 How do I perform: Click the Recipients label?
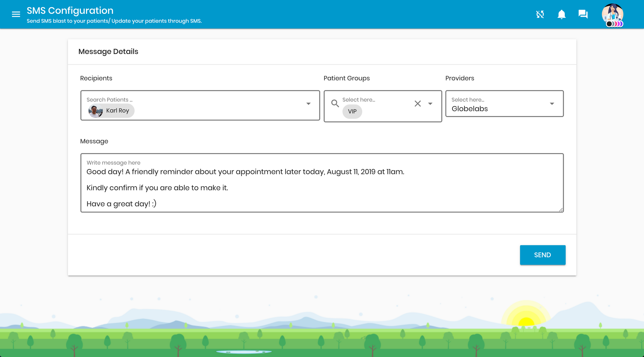click(96, 78)
